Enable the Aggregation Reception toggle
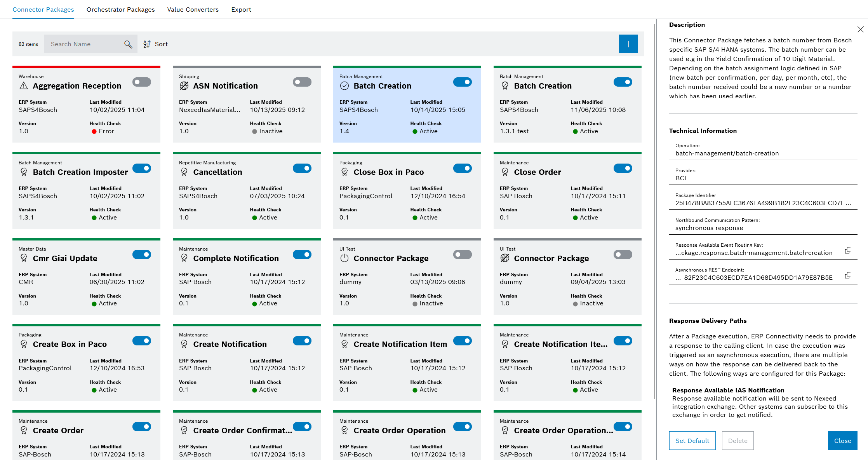The width and height of the screenshot is (868, 460). pyautogui.click(x=142, y=82)
